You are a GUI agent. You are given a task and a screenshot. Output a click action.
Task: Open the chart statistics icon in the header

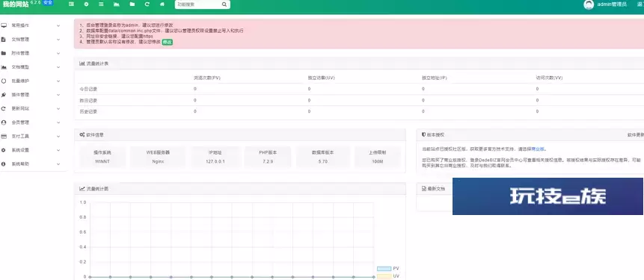coord(117,4)
